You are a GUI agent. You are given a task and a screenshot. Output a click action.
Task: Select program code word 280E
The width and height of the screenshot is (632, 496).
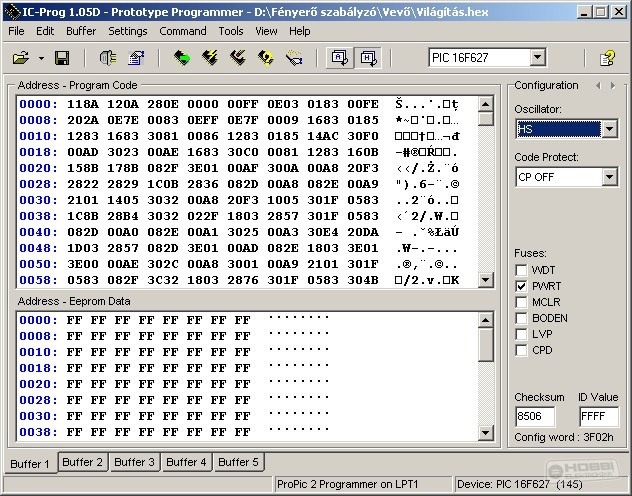pyautogui.click(x=163, y=104)
